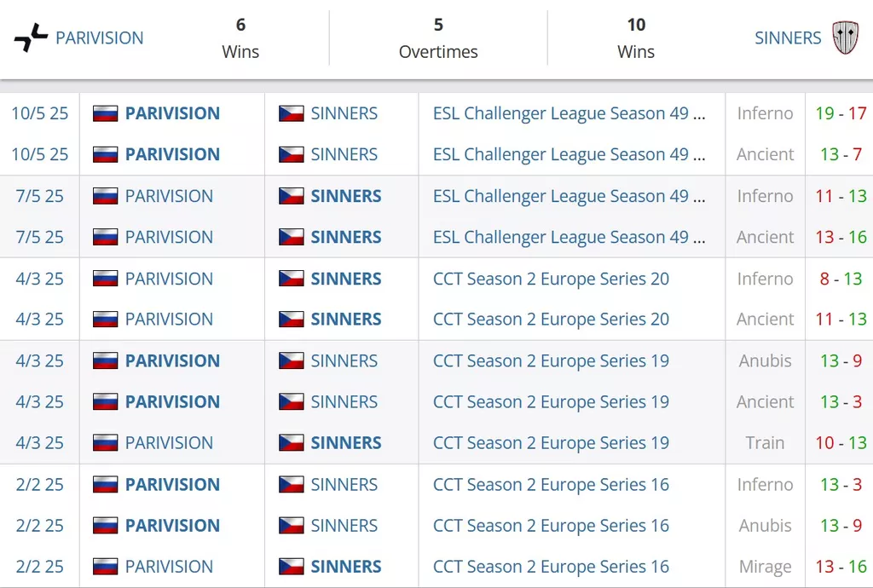Open CCT Series 16 event on the Mirage row
Image resolution: width=873 pixels, height=588 pixels.
point(551,567)
